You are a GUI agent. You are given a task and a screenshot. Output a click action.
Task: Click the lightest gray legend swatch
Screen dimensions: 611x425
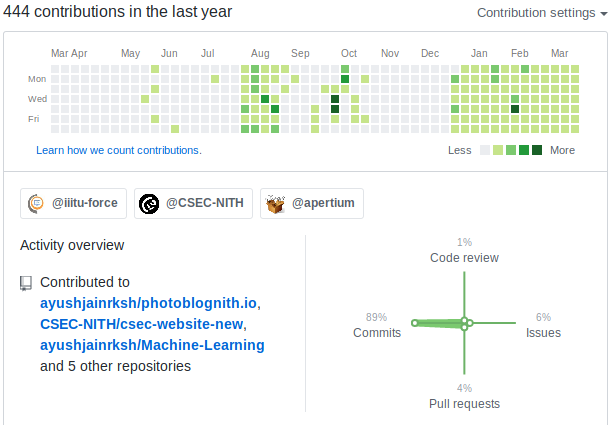(x=485, y=150)
